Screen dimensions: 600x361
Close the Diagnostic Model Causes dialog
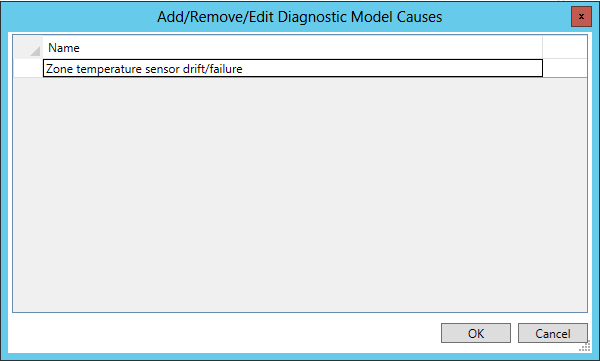[581, 16]
